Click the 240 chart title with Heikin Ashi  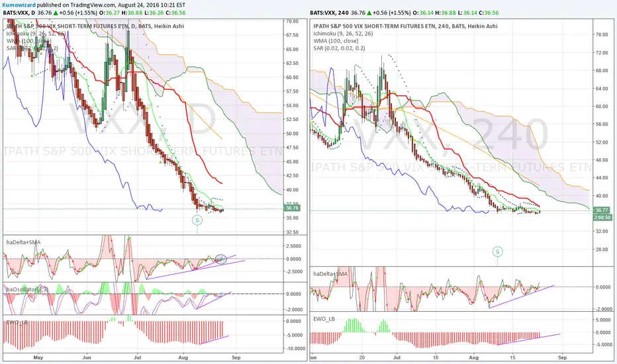[405, 26]
